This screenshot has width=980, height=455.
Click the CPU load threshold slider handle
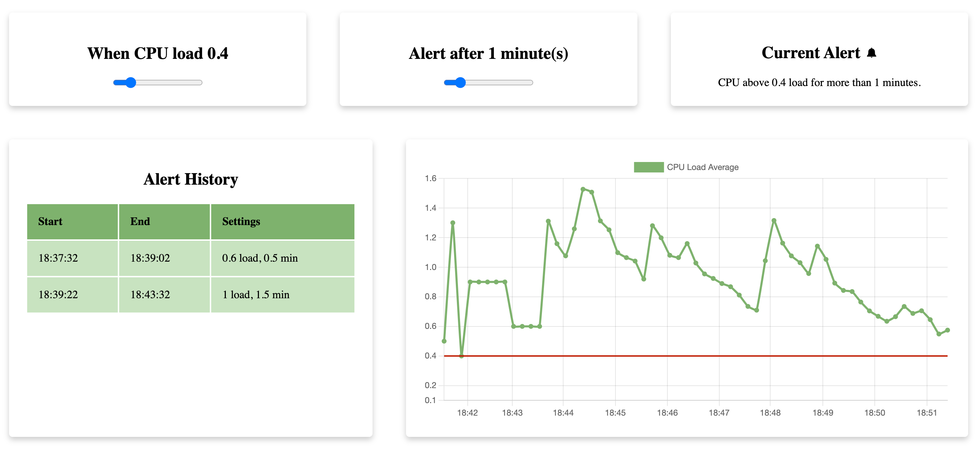pyautogui.click(x=130, y=83)
